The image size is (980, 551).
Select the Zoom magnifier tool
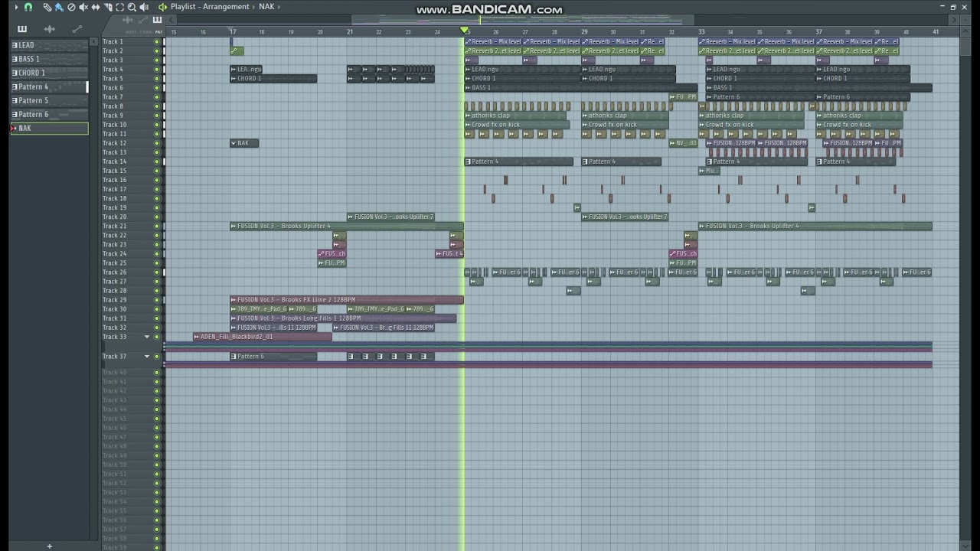point(132,7)
